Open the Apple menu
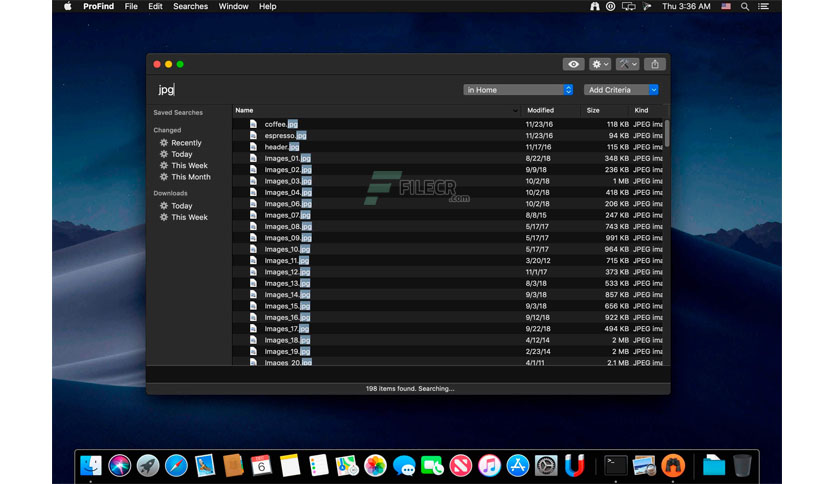The width and height of the screenshot is (836, 484). 68,6
